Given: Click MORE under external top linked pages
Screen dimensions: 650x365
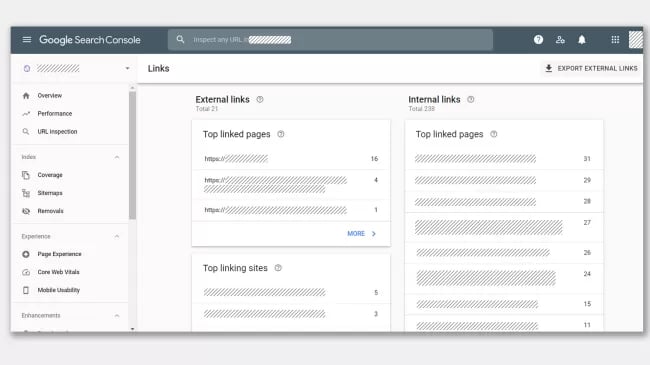Looking at the screenshot, I should [356, 234].
